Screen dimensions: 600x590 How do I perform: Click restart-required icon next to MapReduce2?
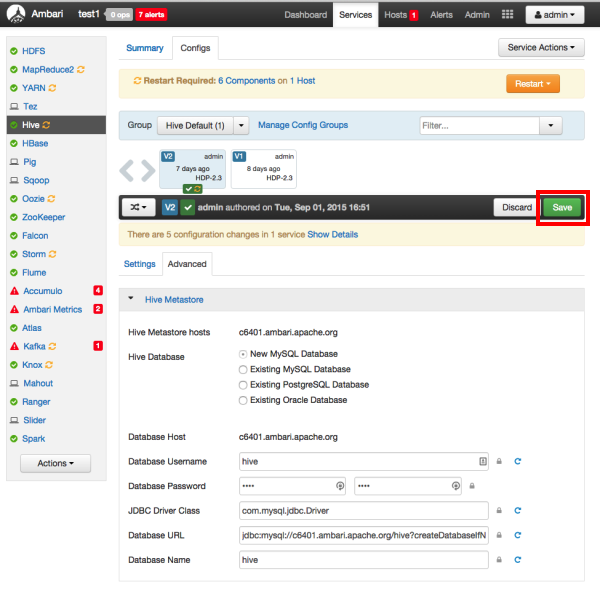coord(81,70)
